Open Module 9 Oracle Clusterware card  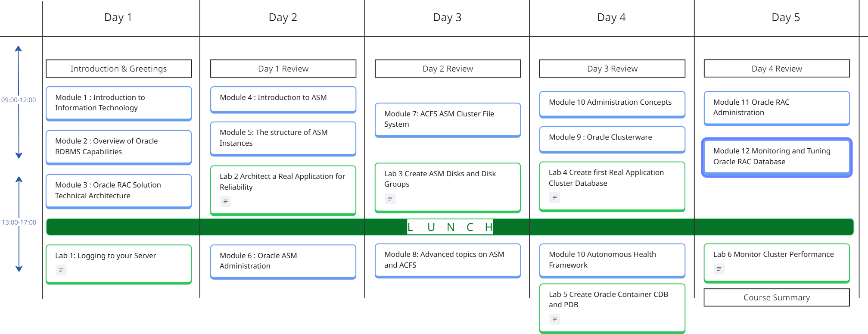pos(612,138)
